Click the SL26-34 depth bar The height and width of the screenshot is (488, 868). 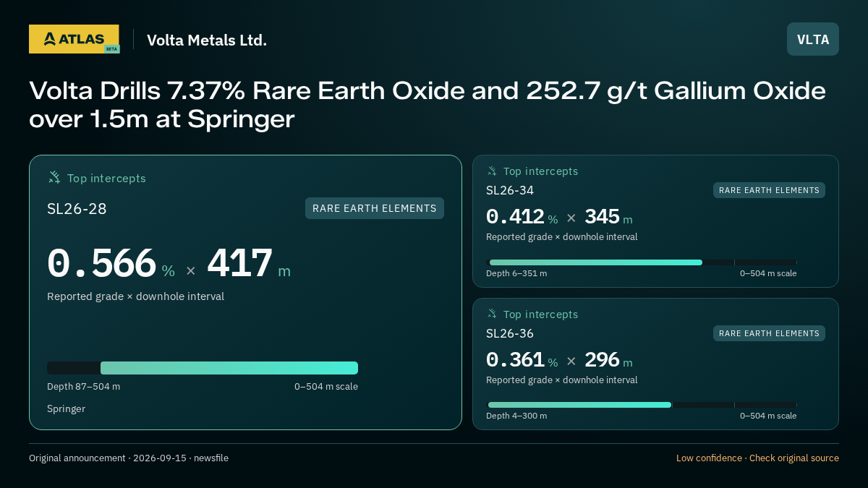tap(643, 262)
